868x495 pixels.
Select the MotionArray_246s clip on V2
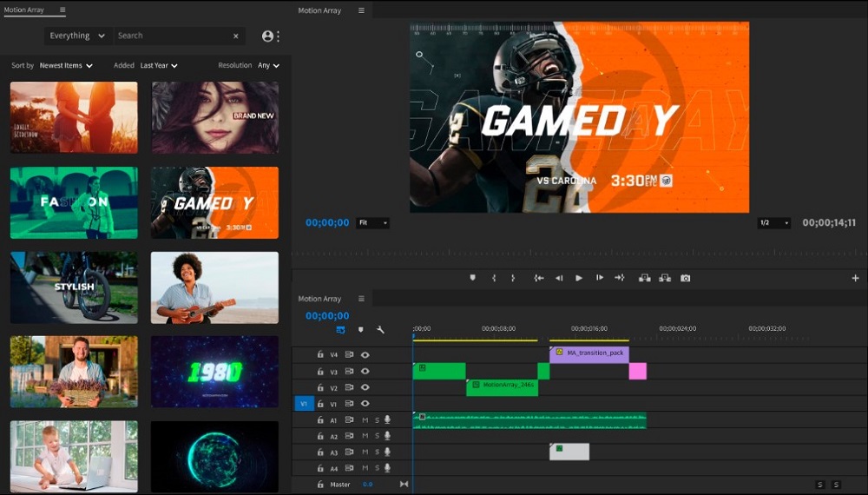click(x=502, y=387)
